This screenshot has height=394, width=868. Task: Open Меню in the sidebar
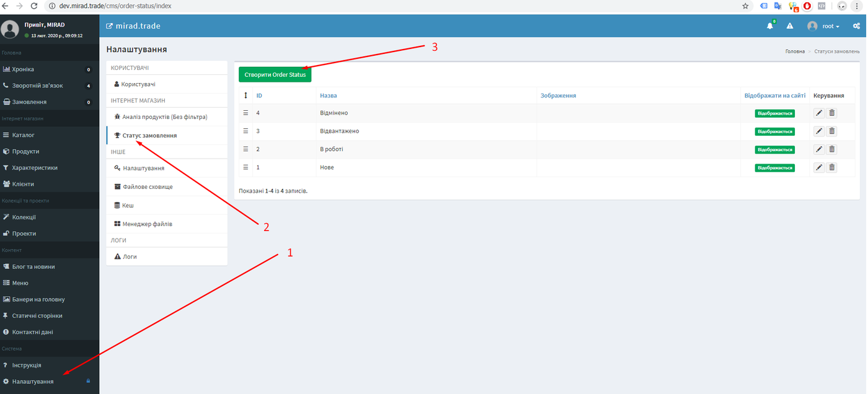[50, 282]
